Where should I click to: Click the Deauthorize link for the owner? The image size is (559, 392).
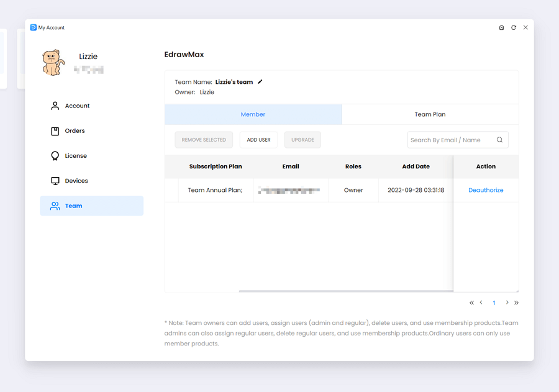(486, 190)
